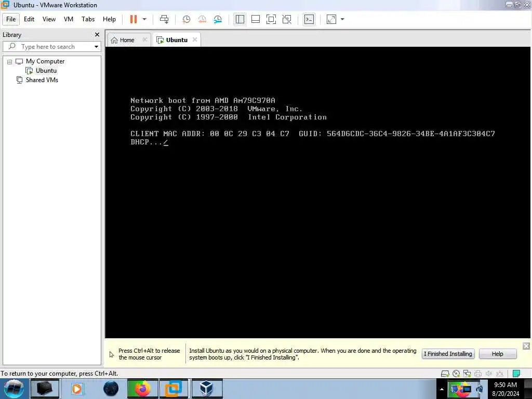Click the sound card status icon
Image resolution: width=532 pixels, height=399 pixels.
click(x=489, y=374)
